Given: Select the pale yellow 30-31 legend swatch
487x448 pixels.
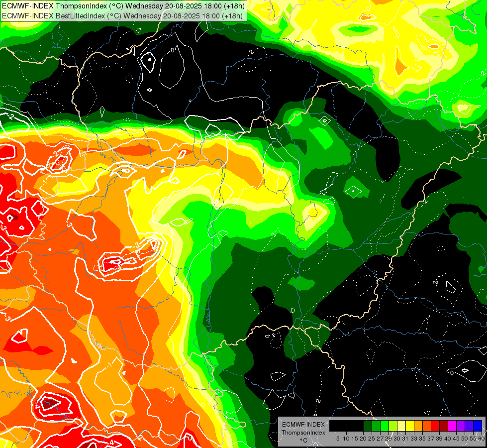Looking at the screenshot, I should click(x=401, y=426).
